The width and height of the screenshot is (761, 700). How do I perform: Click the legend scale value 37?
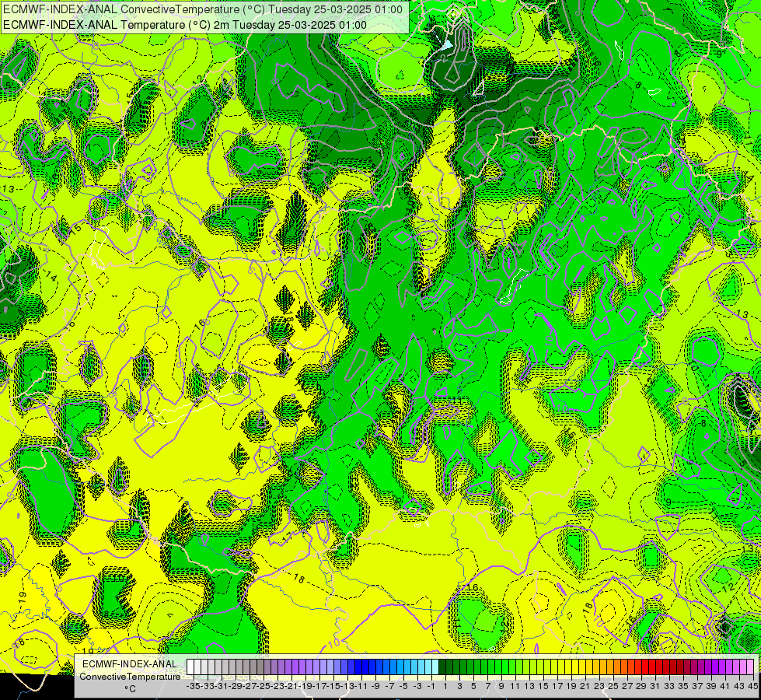[x=697, y=686]
